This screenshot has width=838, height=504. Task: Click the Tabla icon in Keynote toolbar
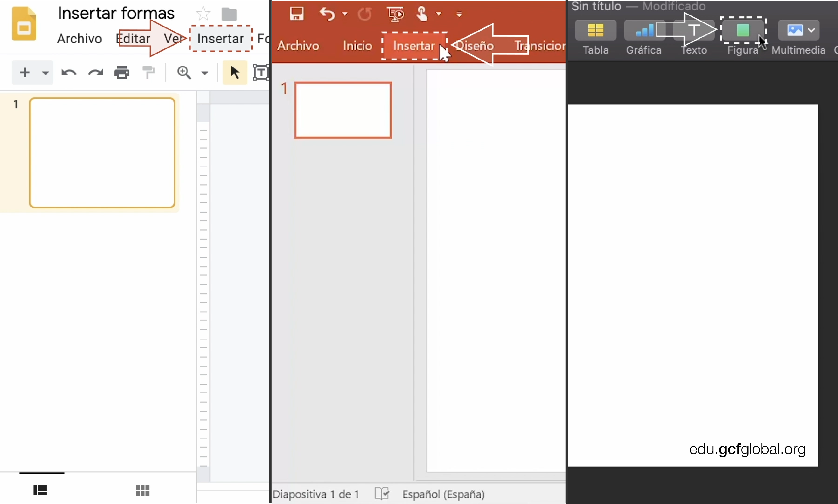[596, 30]
